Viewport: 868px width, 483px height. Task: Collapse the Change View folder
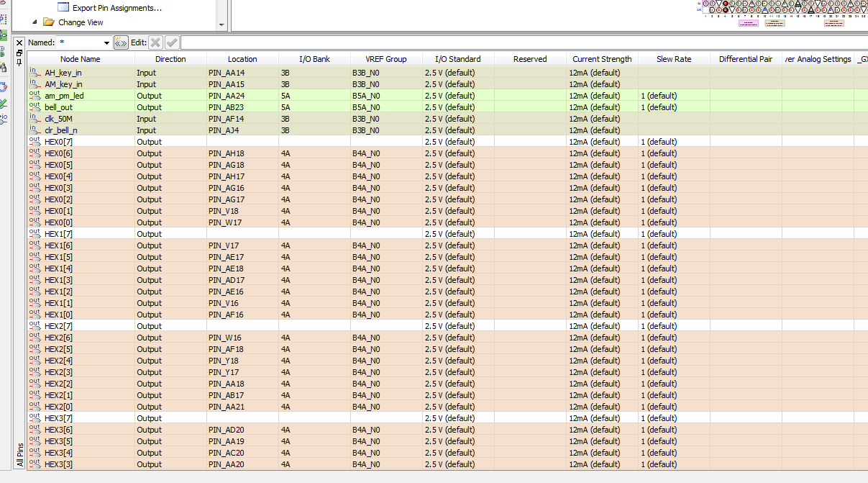33,22
